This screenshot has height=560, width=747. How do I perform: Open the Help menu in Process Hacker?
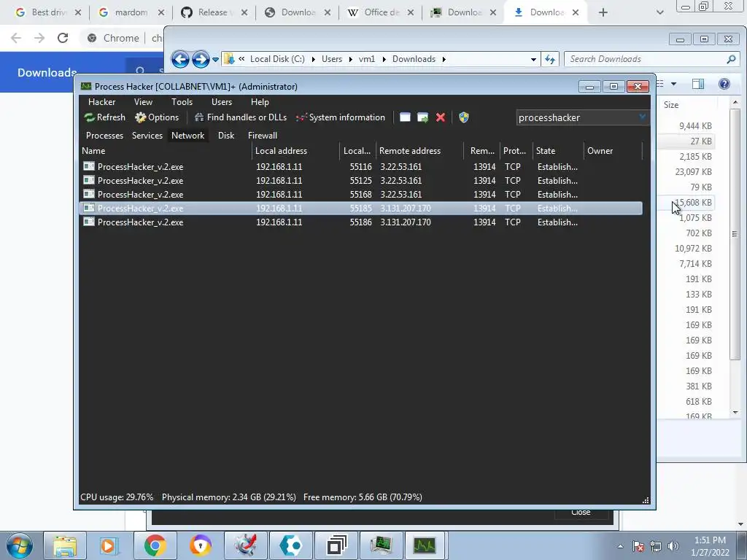tap(260, 102)
